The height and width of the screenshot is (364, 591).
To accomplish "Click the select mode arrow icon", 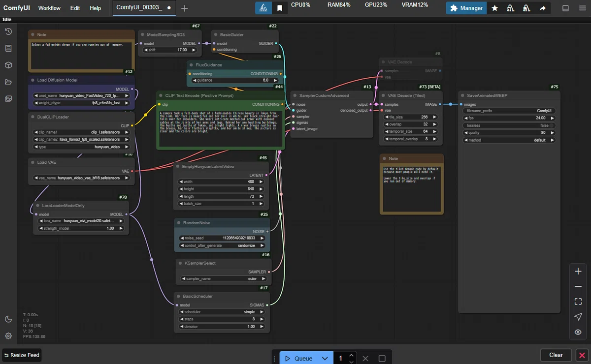I will click(578, 317).
